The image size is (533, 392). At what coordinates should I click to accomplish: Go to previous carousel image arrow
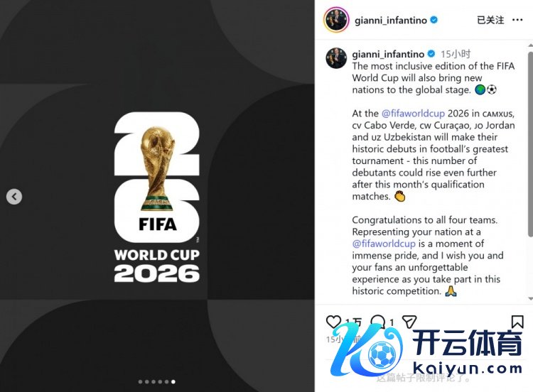tap(14, 196)
